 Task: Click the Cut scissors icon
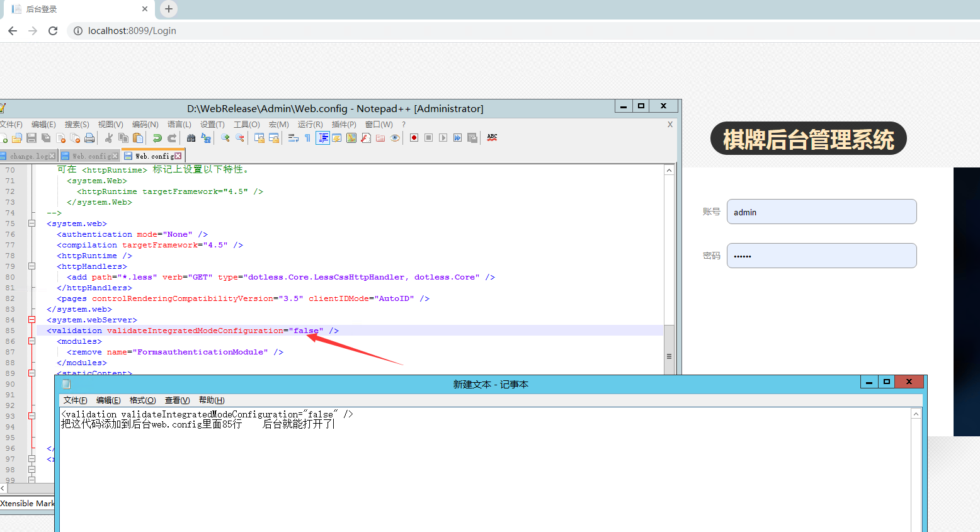pos(109,138)
